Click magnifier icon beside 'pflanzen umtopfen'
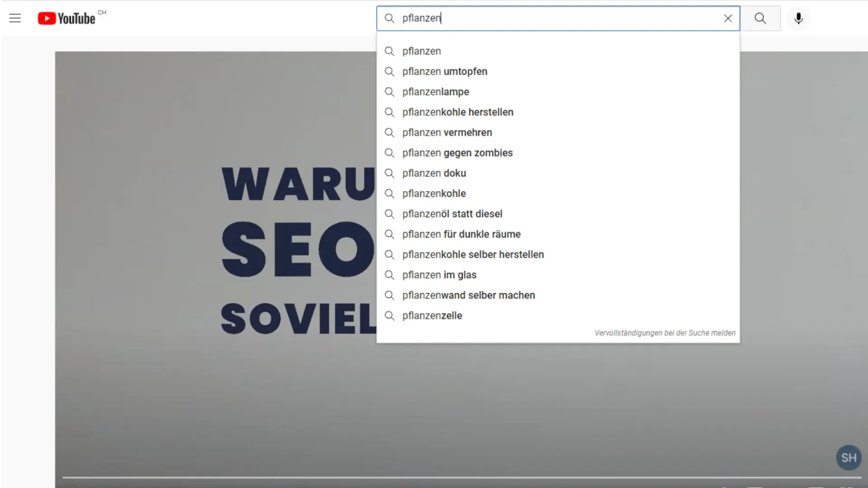This screenshot has width=868, height=488. pyautogui.click(x=389, y=71)
